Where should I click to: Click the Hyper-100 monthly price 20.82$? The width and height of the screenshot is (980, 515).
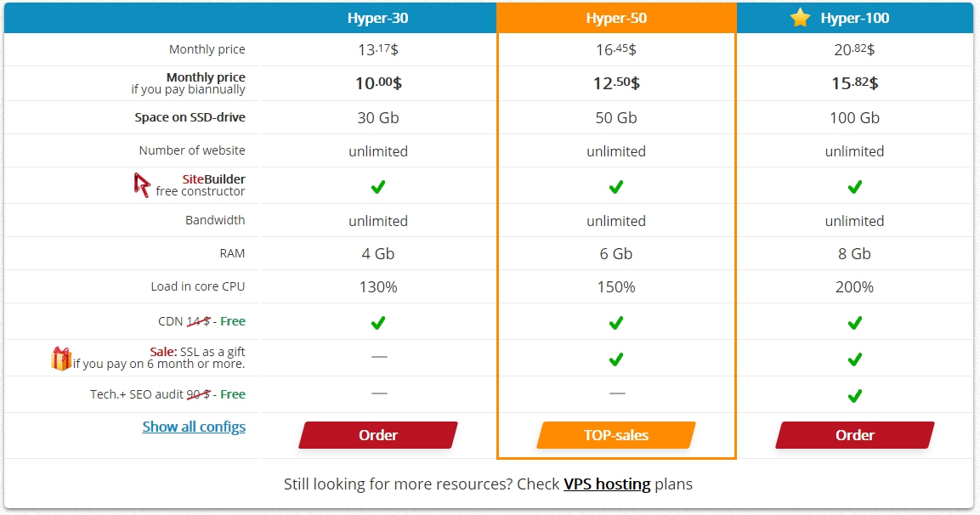tap(854, 49)
